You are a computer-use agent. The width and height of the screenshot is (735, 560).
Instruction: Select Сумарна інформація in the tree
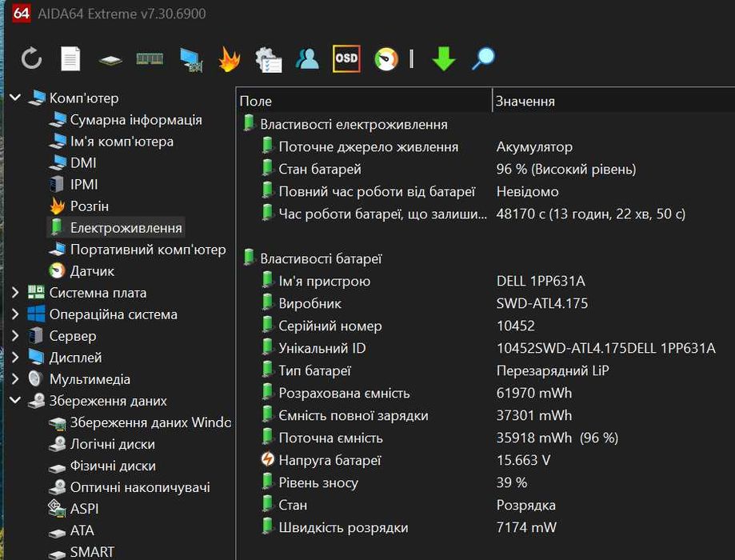(135, 120)
